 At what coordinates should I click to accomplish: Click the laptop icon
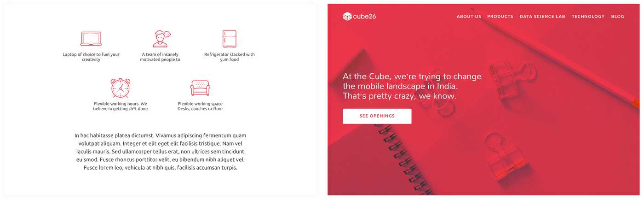[x=91, y=39]
